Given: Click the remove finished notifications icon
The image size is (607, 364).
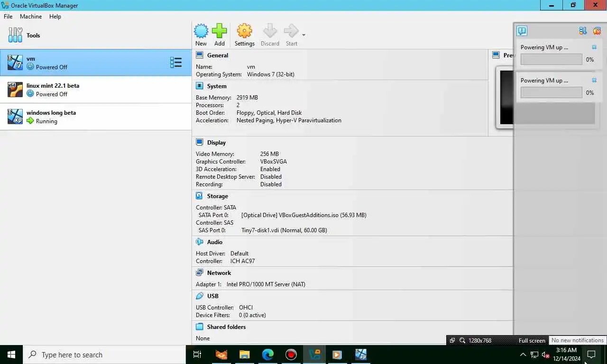Looking at the screenshot, I should pos(597,31).
